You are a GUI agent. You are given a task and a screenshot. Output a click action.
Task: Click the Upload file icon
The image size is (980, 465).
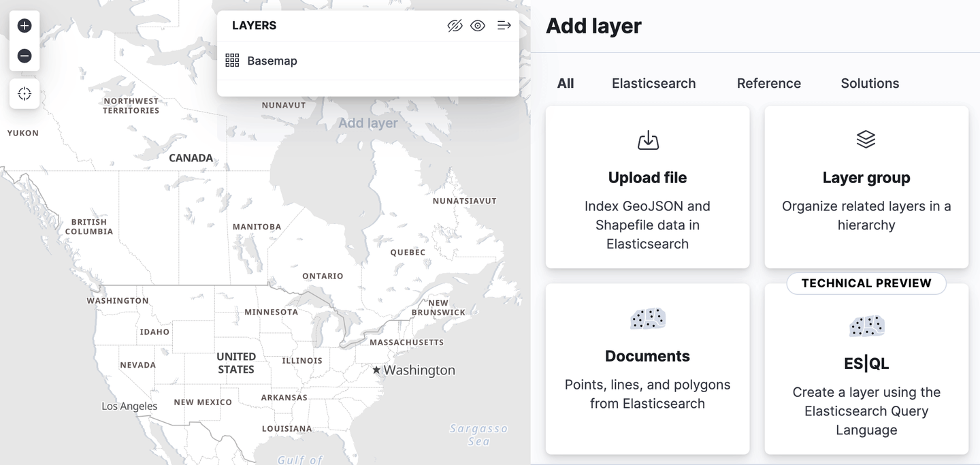point(647,140)
